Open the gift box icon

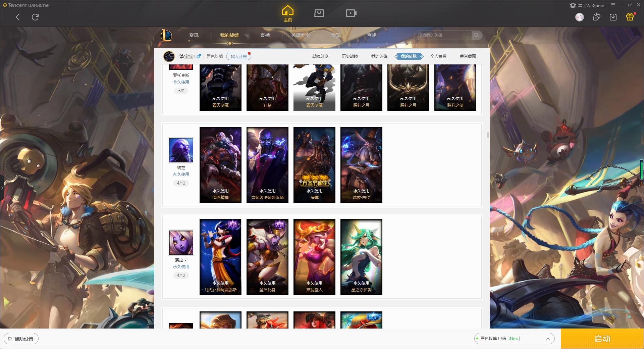pyautogui.click(x=630, y=17)
